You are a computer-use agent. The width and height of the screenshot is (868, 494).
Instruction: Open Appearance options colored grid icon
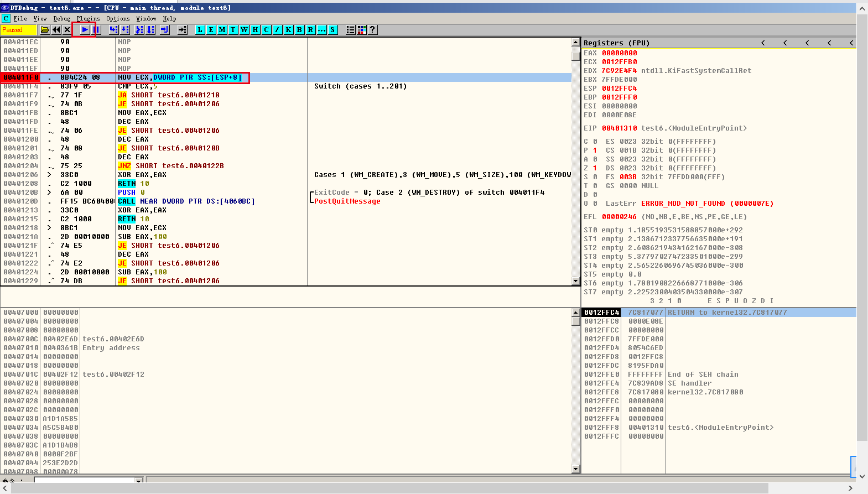click(362, 30)
